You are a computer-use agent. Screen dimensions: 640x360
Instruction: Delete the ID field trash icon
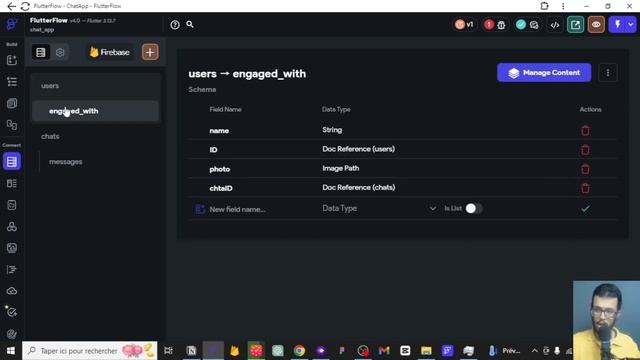click(x=585, y=150)
